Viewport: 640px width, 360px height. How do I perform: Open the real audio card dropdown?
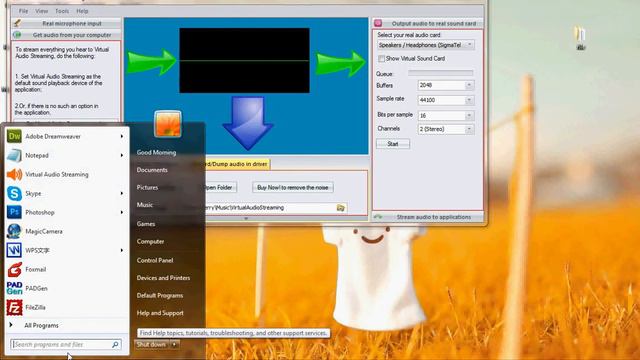469,45
